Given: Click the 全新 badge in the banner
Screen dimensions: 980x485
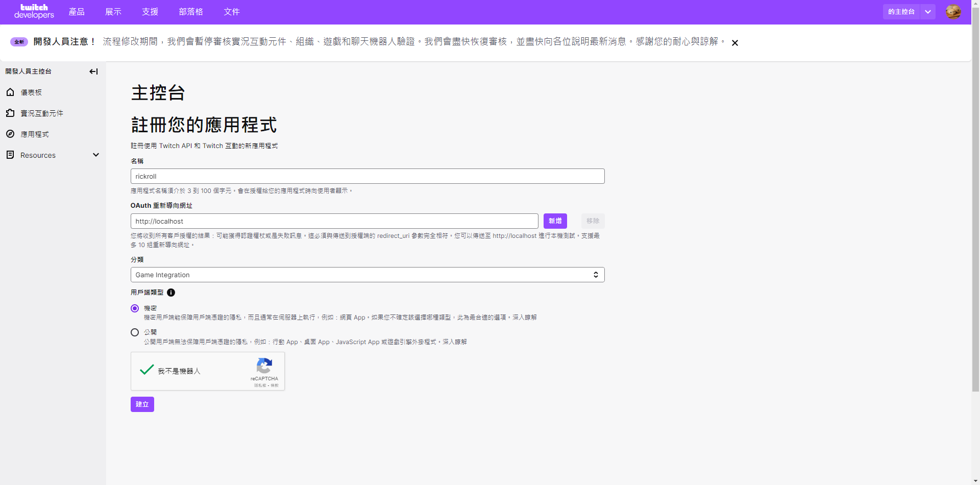Looking at the screenshot, I should (x=19, y=42).
